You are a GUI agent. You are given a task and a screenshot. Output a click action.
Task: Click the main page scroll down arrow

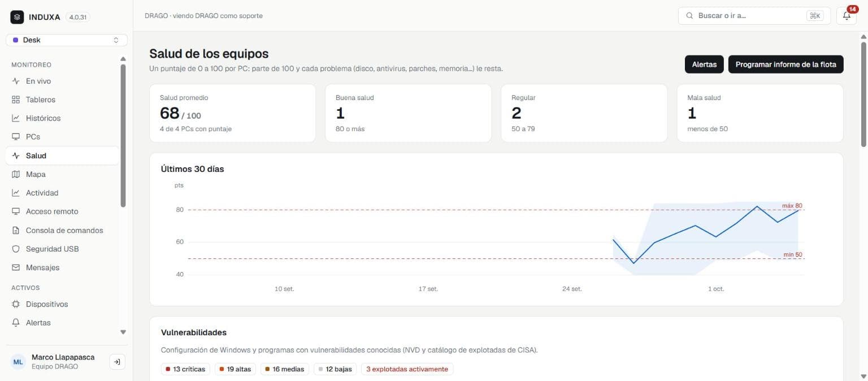[x=863, y=376]
